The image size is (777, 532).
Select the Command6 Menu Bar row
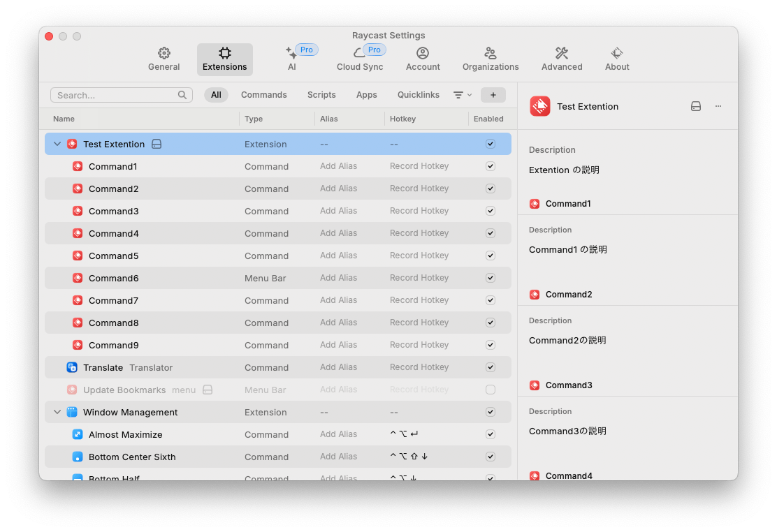(x=278, y=278)
